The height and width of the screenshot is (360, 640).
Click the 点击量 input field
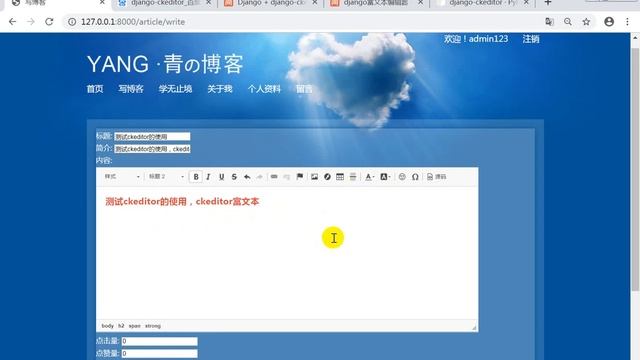coord(160,341)
